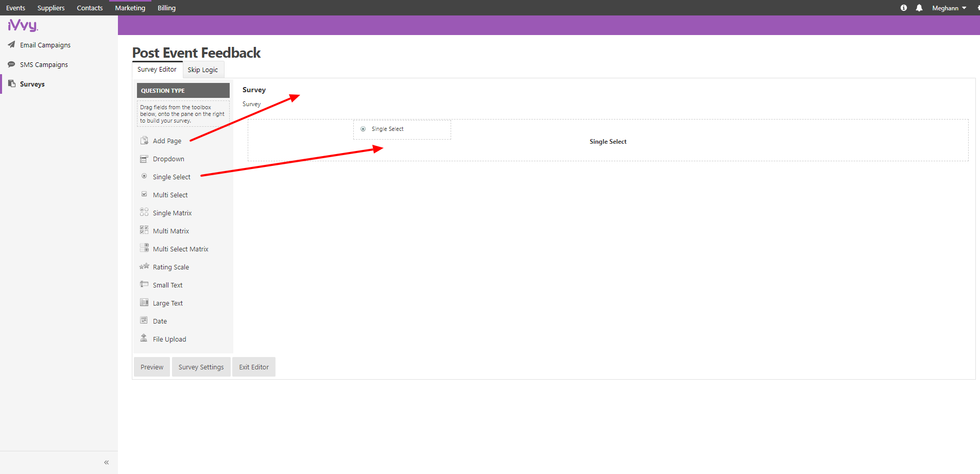Click the Rating Scale stars icon
This screenshot has height=474, width=980.
pos(144,266)
